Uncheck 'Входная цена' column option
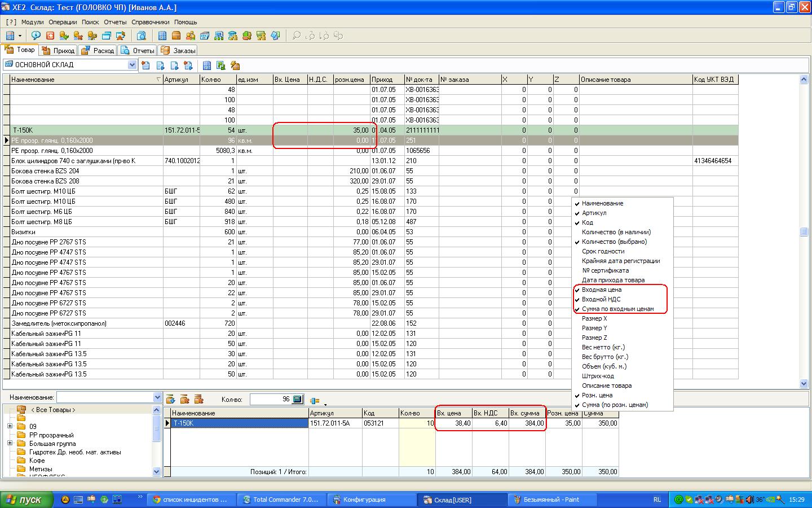Image resolution: width=812 pixels, height=508 pixels. coord(601,290)
